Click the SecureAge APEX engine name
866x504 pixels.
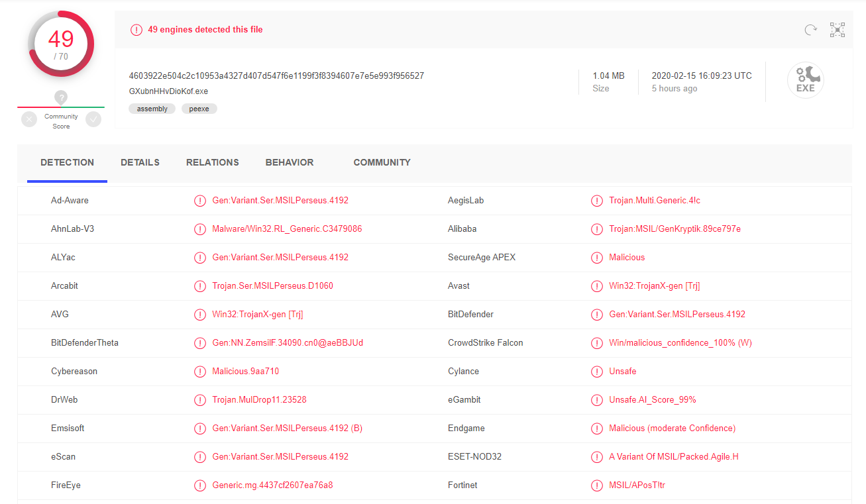pyautogui.click(x=482, y=258)
